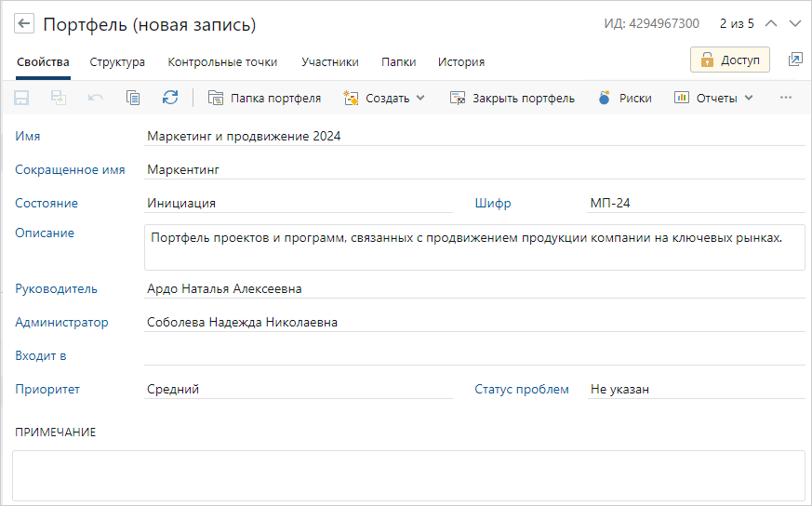The width and height of the screenshot is (812, 506).
Task: Click the undo arrow icon
Action: (96, 98)
